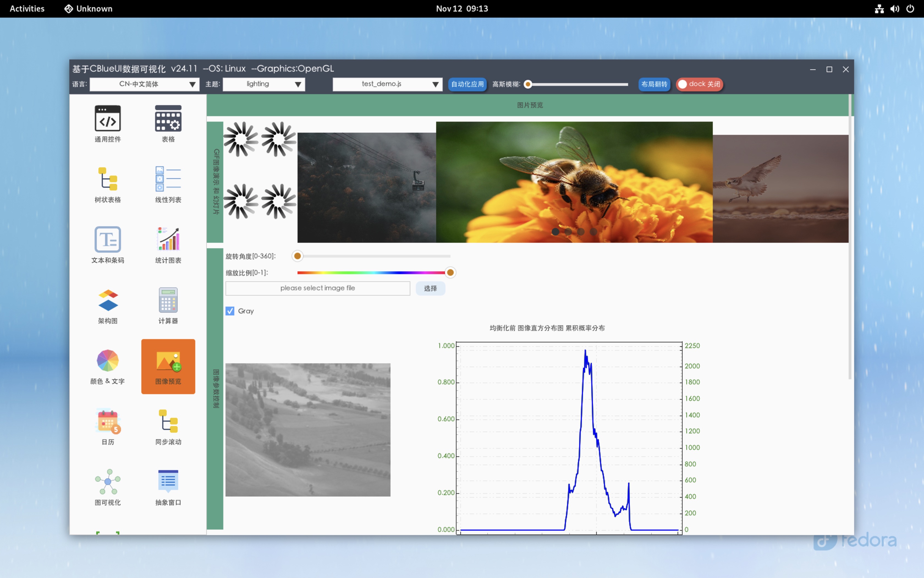Image resolution: width=924 pixels, height=578 pixels.
Task: Click the foggy cable car slide image
Action: pos(367,187)
